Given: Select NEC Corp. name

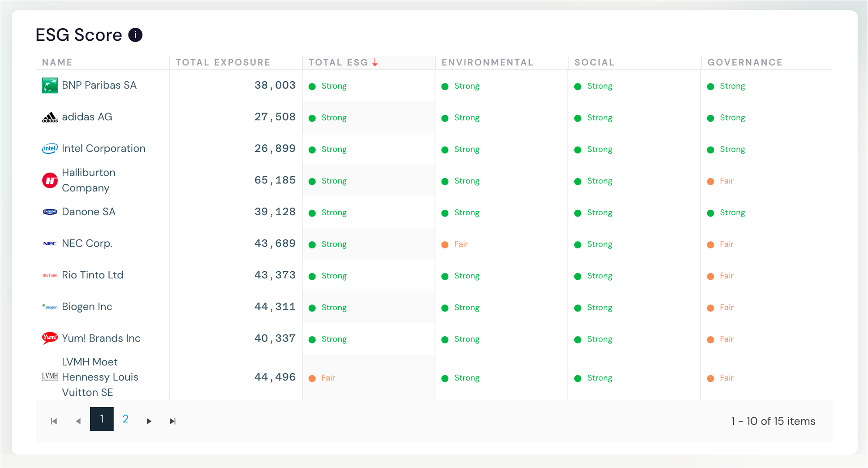Looking at the screenshot, I should tap(87, 243).
